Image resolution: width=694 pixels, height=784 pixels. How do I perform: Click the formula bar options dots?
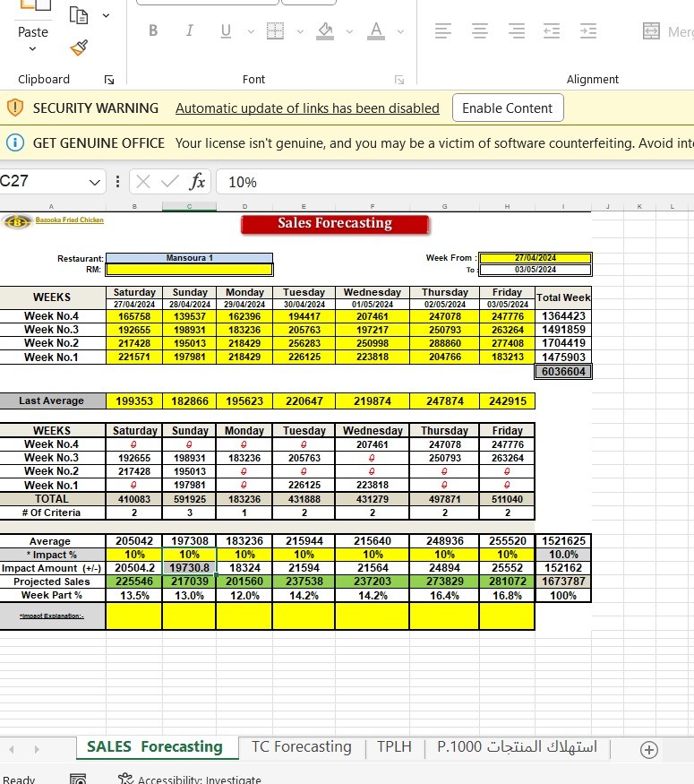click(x=117, y=182)
